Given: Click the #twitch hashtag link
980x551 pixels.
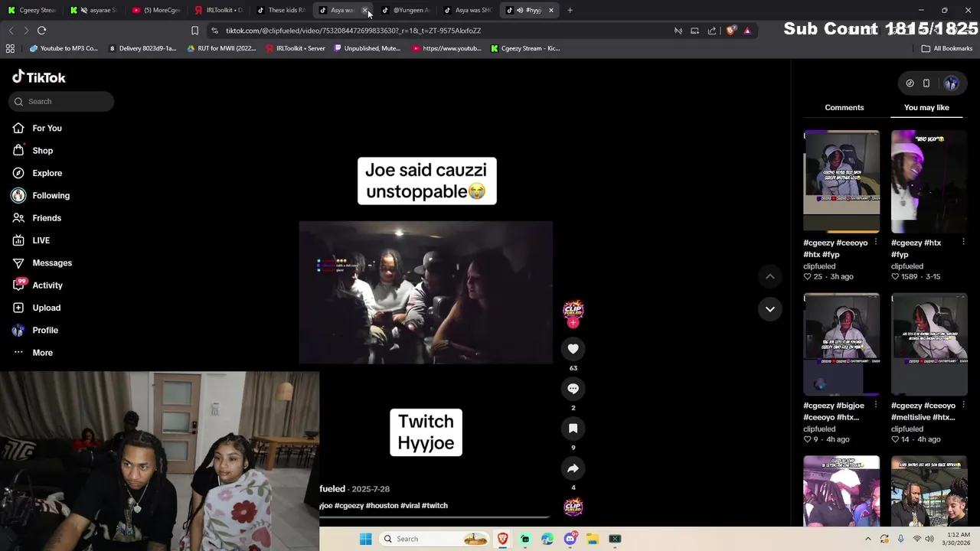Looking at the screenshot, I should coord(435,505).
